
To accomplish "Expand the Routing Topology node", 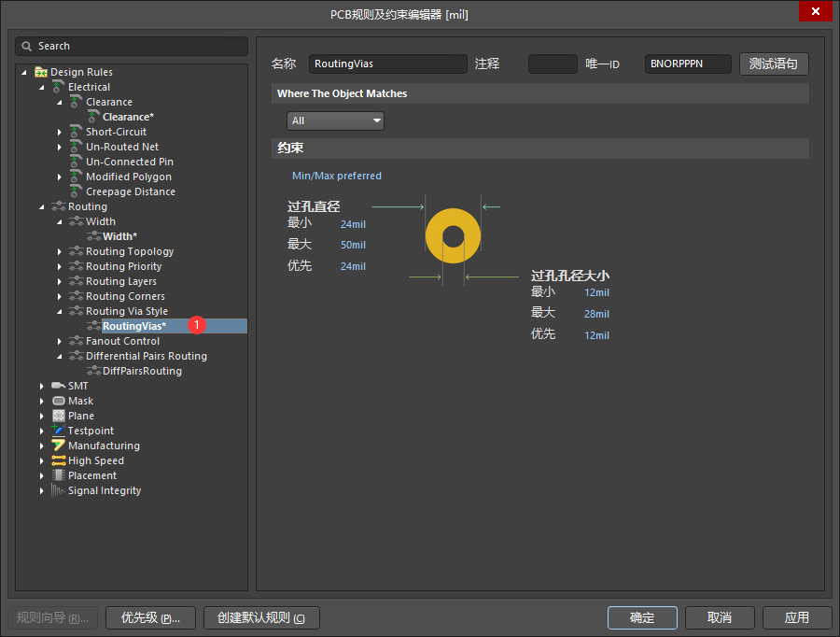I will coord(60,251).
